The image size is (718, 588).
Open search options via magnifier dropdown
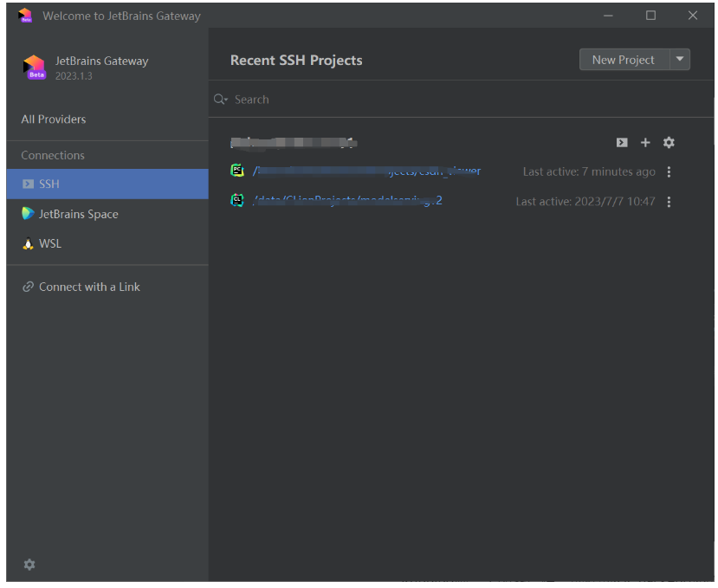pos(221,100)
